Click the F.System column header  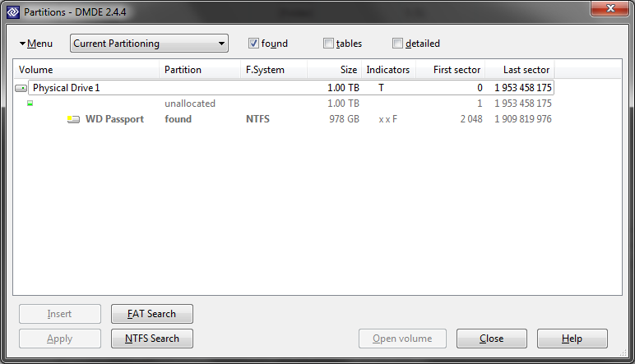pos(274,70)
